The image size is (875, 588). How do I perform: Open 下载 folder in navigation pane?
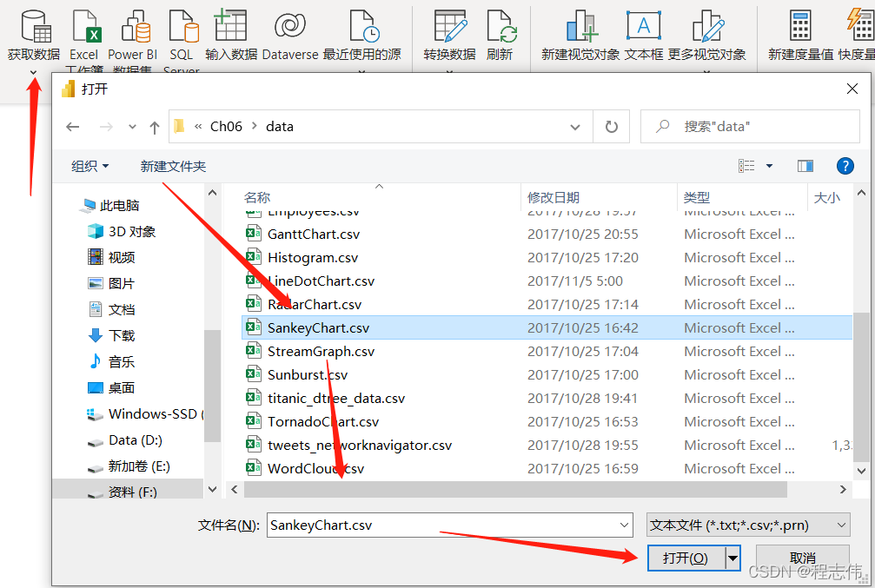[122, 335]
